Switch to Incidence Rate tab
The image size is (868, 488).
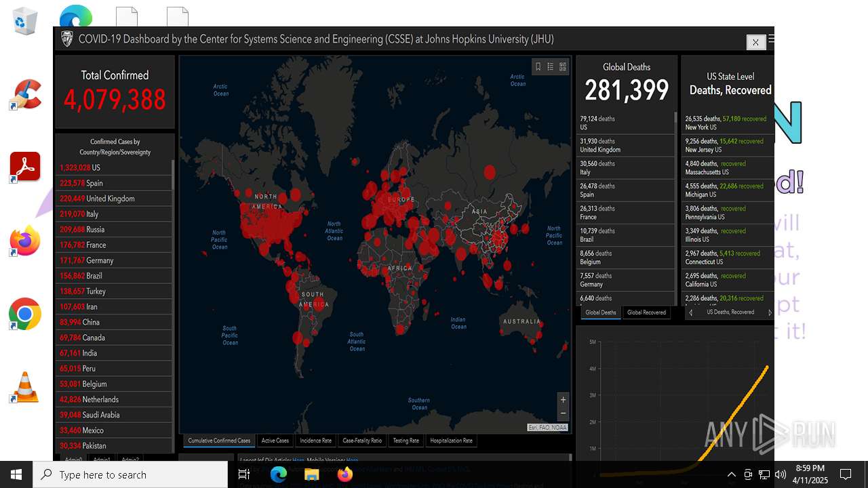click(316, 441)
